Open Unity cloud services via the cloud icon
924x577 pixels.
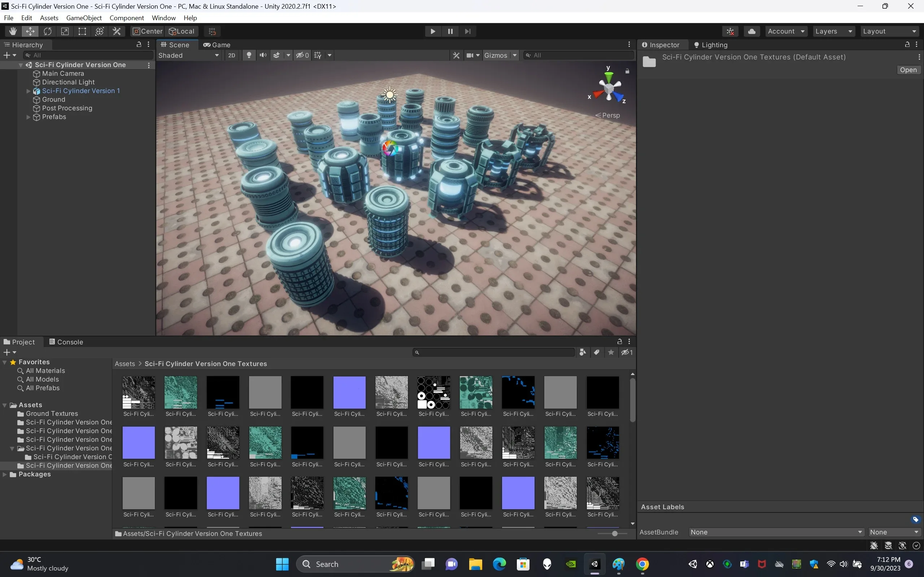click(752, 31)
